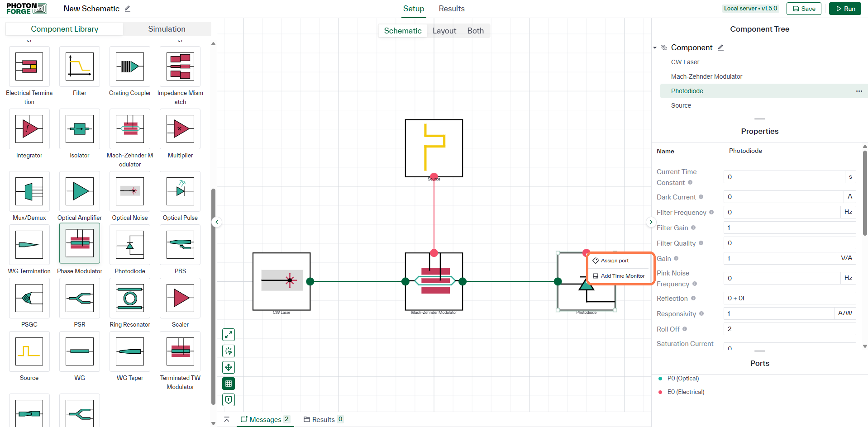The image size is (868, 427).
Task: Open the Simulation tab
Action: tap(167, 29)
